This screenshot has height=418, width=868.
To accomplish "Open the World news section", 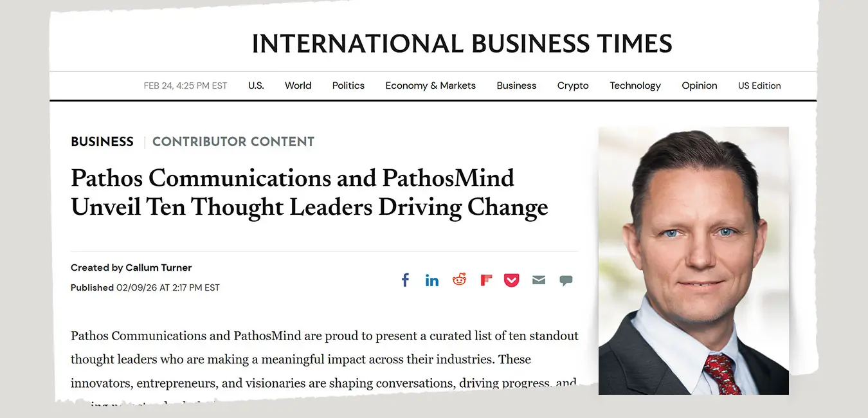I will (298, 86).
